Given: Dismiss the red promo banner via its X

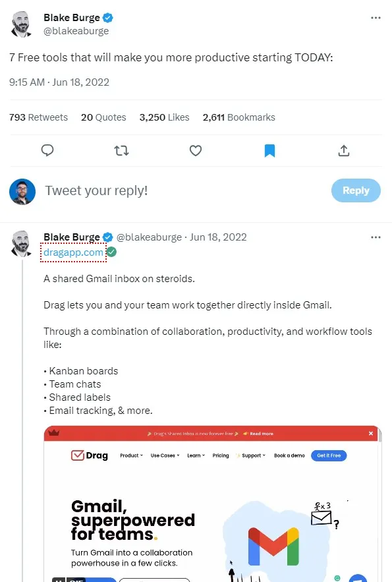Looking at the screenshot, I should click(x=372, y=433).
